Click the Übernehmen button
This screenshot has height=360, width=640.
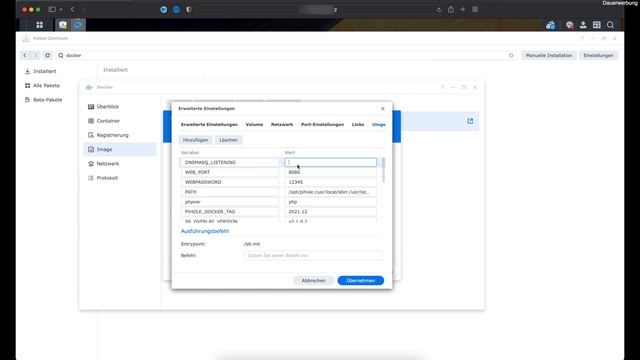pyautogui.click(x=361, y=280)
